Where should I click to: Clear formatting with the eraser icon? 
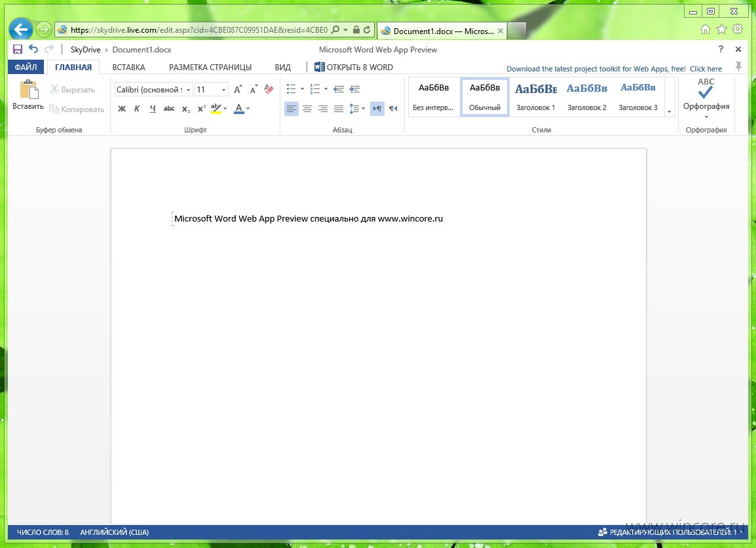coord(269,89)
